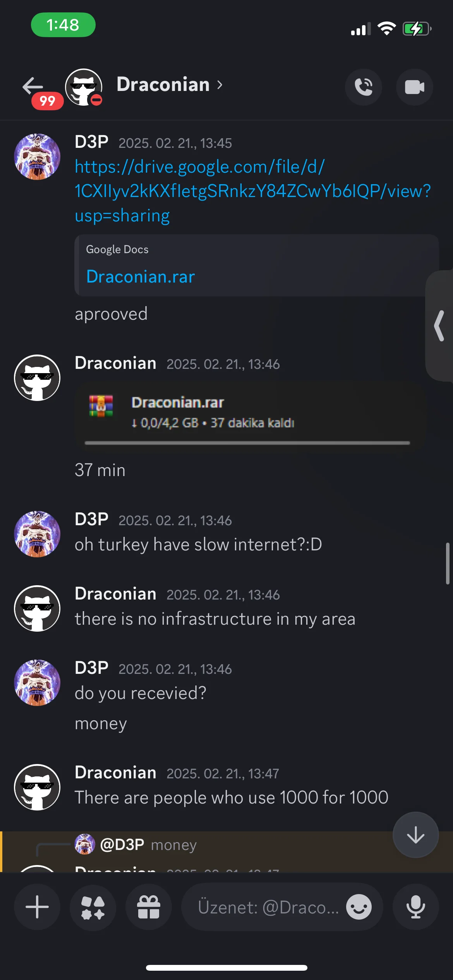Tap the microphone voice message button

point(416,907)
